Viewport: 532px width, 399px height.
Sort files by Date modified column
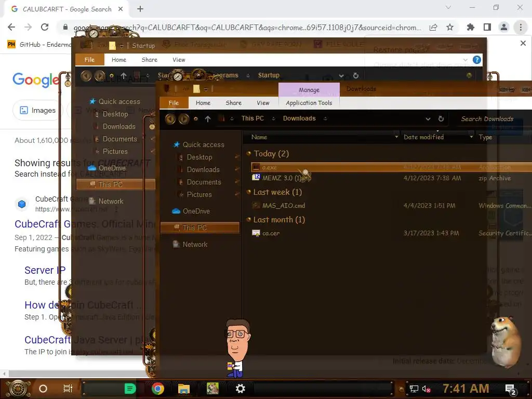(423, 137)
